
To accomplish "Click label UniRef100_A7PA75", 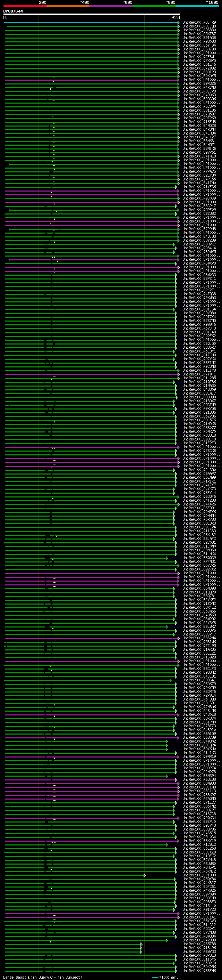I will click(x=199, y=172).
